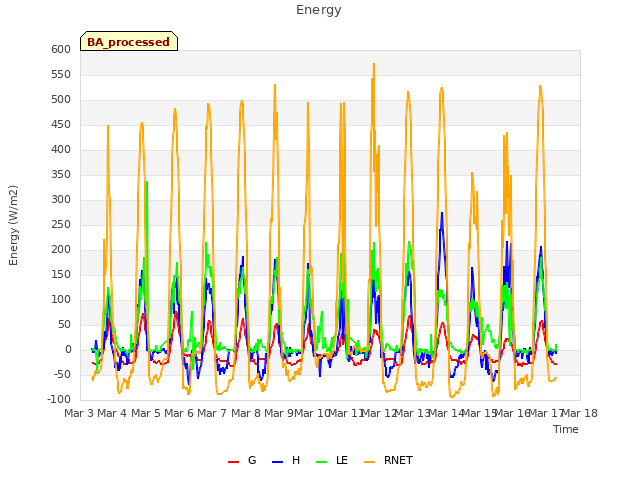The height and width of the screenshot is (480, 640).
Task: Click the -100 y-axis tick value
Action: [59, 399]
